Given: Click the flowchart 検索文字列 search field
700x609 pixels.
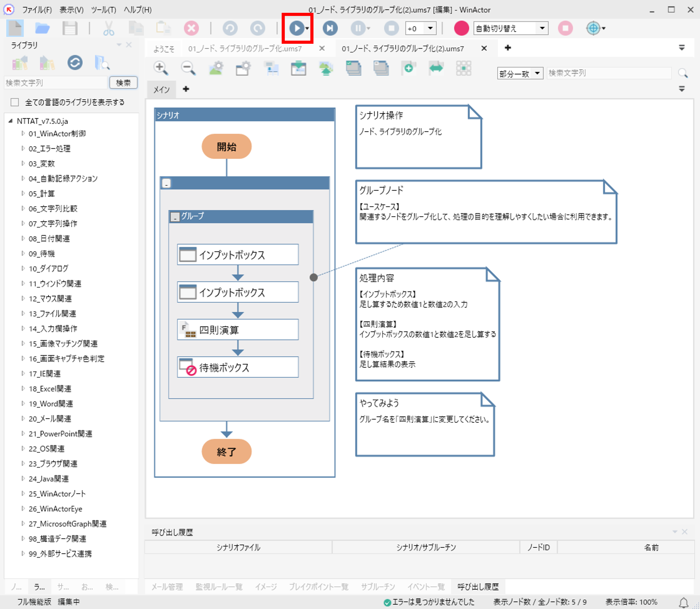Looking at the screenshot, I should click(x=609, y=73).
